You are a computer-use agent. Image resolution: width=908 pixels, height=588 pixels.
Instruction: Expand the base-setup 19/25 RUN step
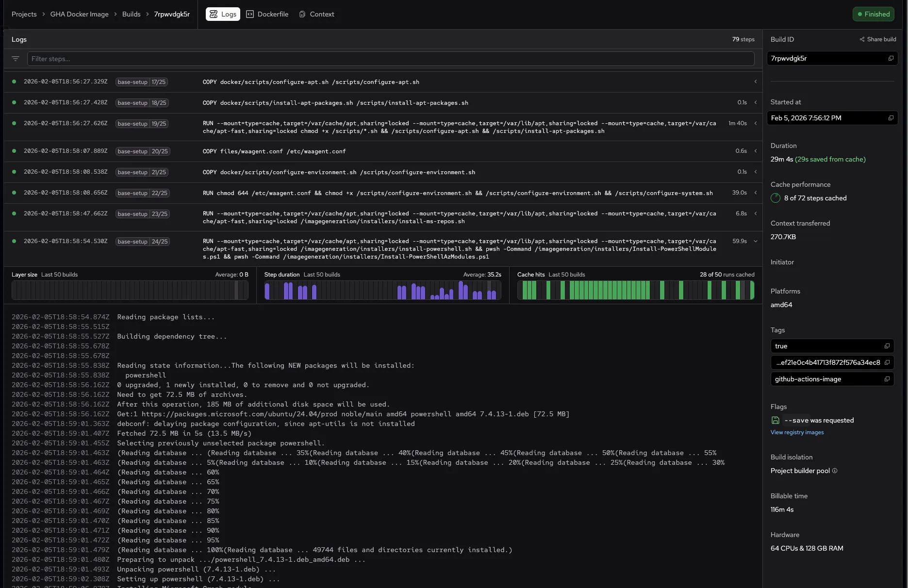[755, 123]
